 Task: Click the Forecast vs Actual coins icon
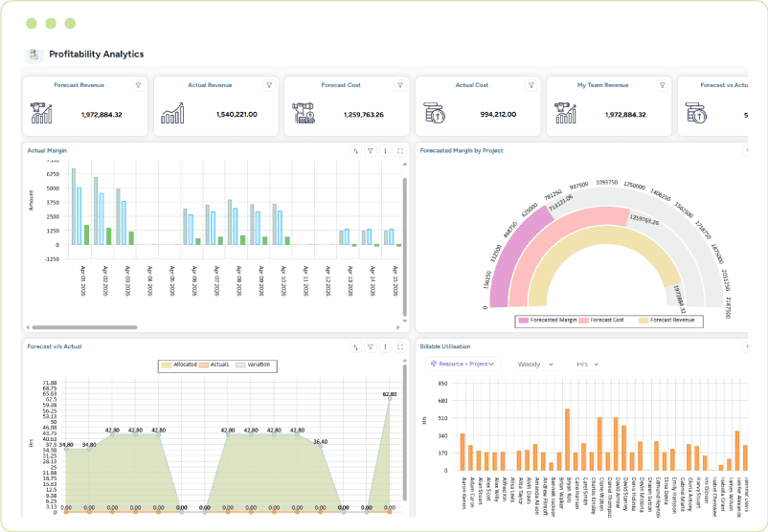pyautogui.click(x=696, y=113)
